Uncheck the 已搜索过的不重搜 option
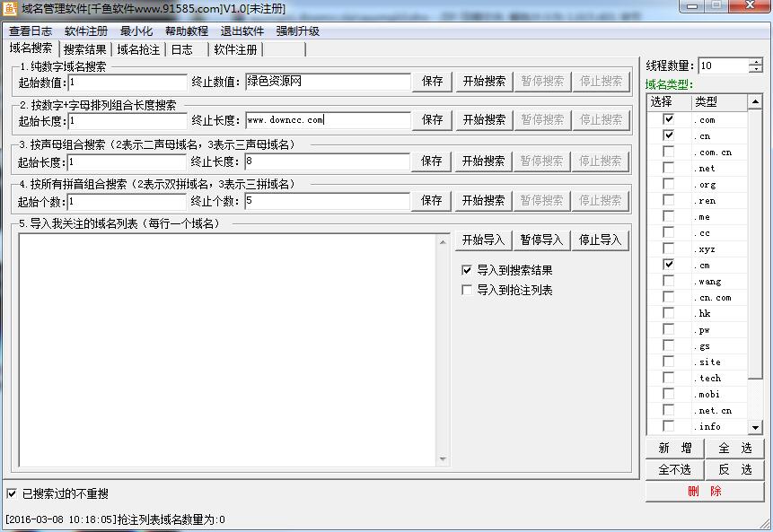Image resolution: width=773 pixels, height=532 pixels. pyautogui.click(x=10, y=492)
